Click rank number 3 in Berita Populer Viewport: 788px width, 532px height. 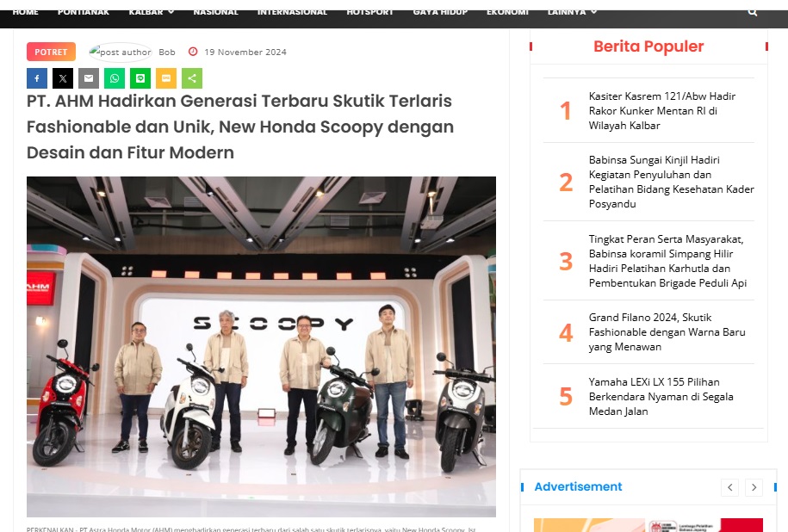pyautogui.click(x=566, y=261)
